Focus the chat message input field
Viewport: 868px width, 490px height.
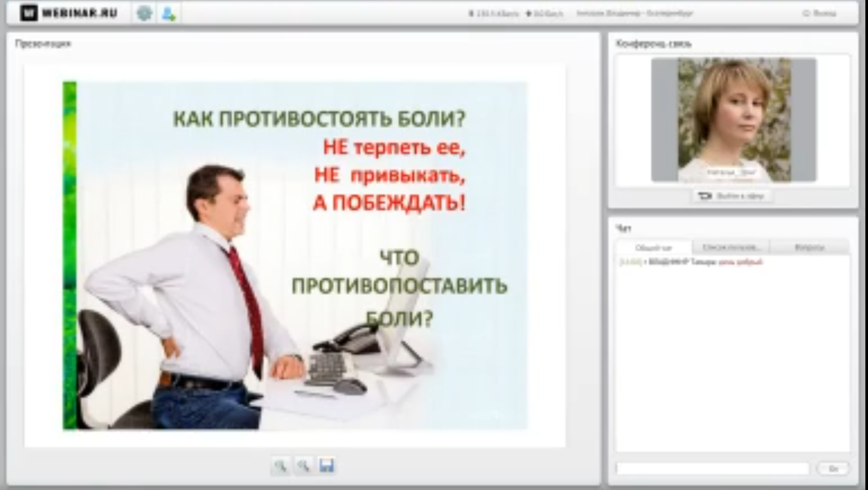[x=712, y=468]
